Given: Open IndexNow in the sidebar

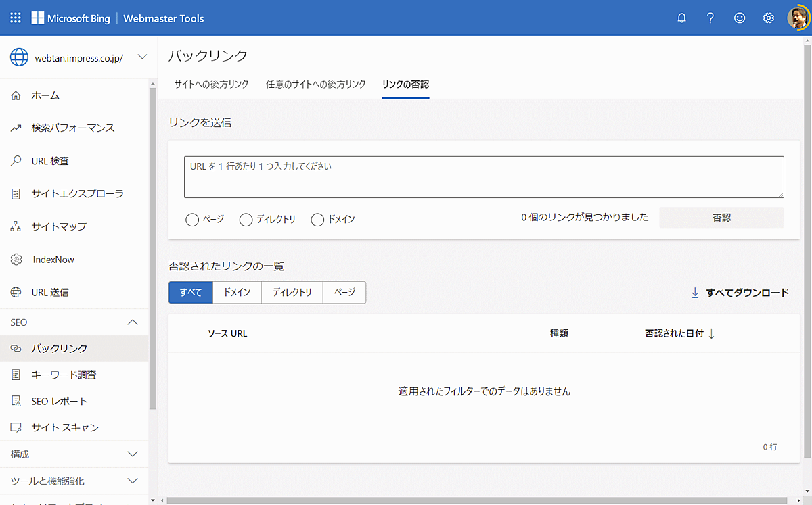Looking at the screenshot, I should click(53, 260).
